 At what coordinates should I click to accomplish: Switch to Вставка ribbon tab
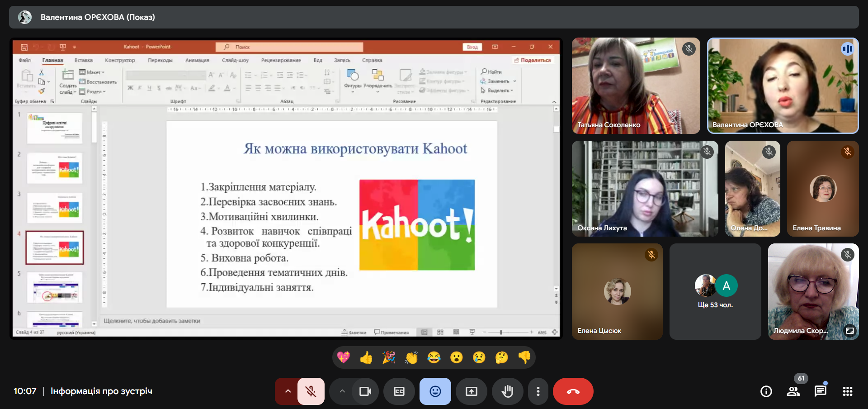tap(84, 60)
